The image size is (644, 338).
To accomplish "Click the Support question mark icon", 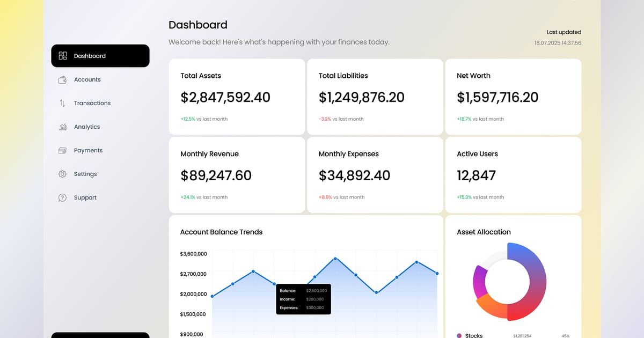I will 63,198.
